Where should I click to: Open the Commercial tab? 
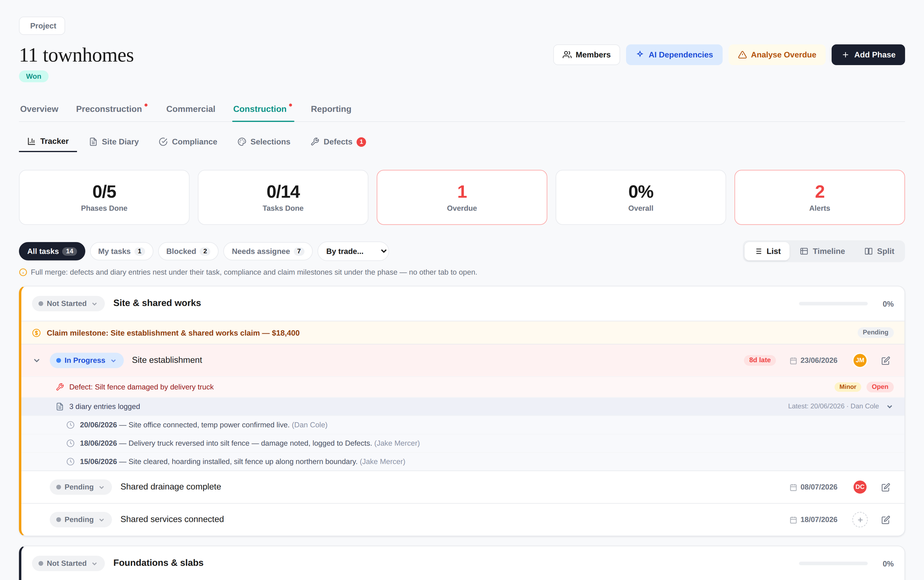[191, 109]
